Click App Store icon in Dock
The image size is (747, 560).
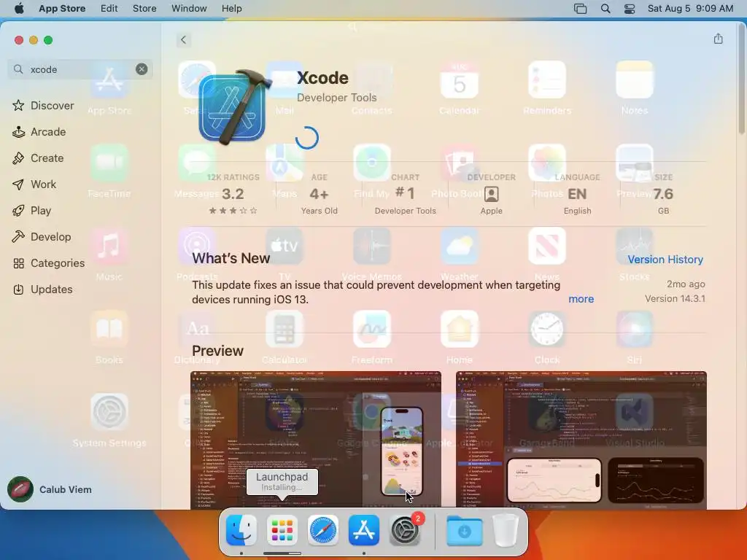click(364, 530)
